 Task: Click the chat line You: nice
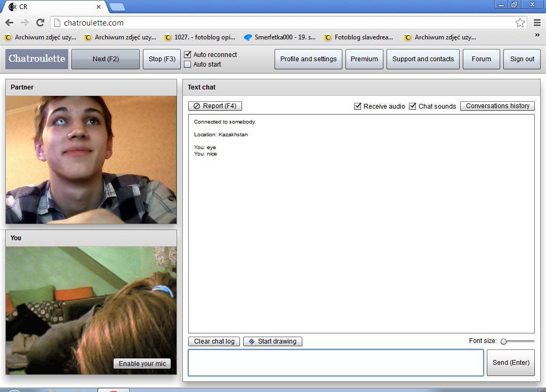(205, 154)
